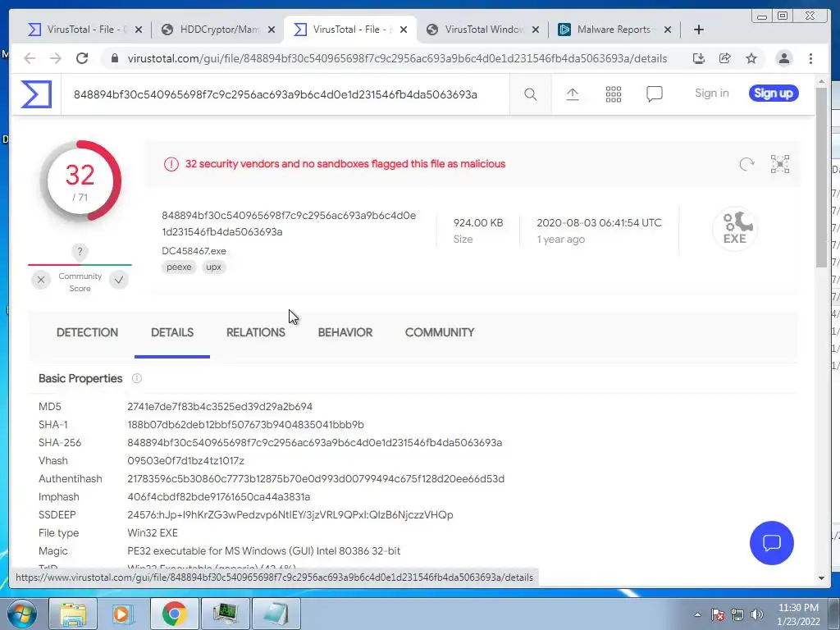Open File Explorer from the taskbar

tap(73, 614)
